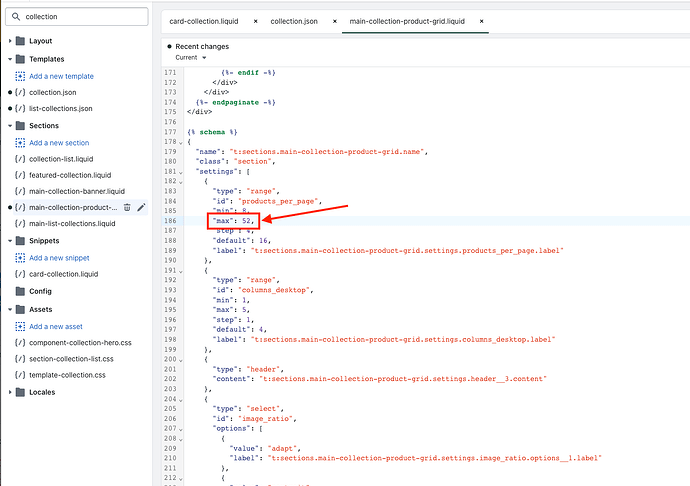Click the search magnifier icon
The height and width of the screenshot is (486, 690).
point(16,17)
